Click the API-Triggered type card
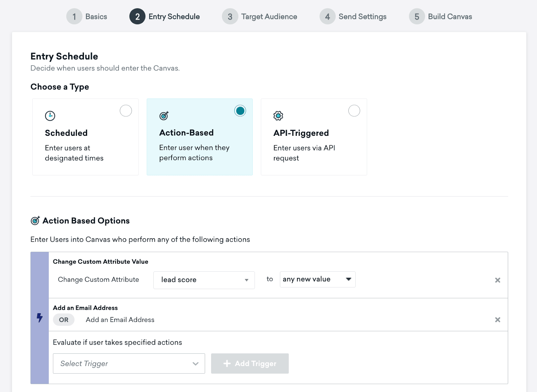The width and height of the screenshot is (537, 392). coord(314,137)
